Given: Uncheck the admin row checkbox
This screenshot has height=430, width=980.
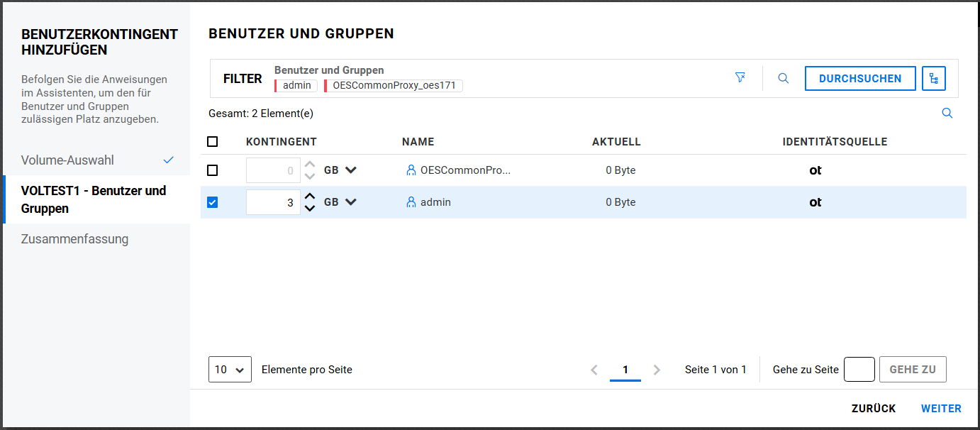Looking at the screenshot, I should pyautogui.click(x=213, y=202).
